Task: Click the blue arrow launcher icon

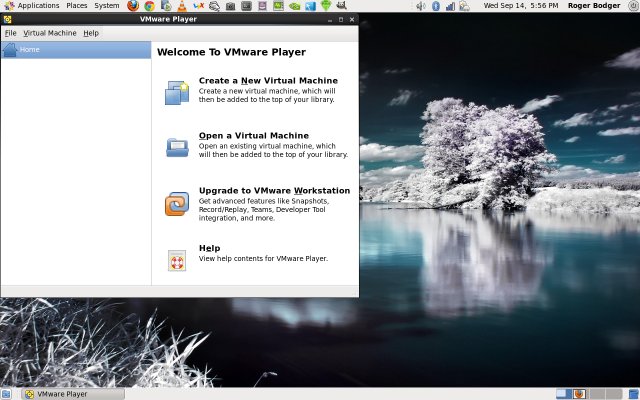Action: pyautogui.click(x=311, y=6)
